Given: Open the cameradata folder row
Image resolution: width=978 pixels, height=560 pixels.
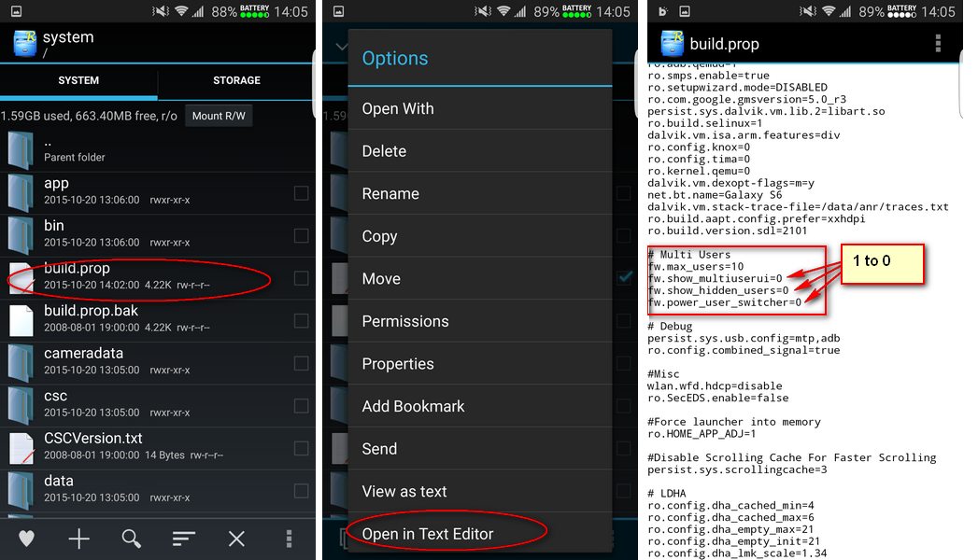Looking at the screenshot, I should (x=157, y=363).
